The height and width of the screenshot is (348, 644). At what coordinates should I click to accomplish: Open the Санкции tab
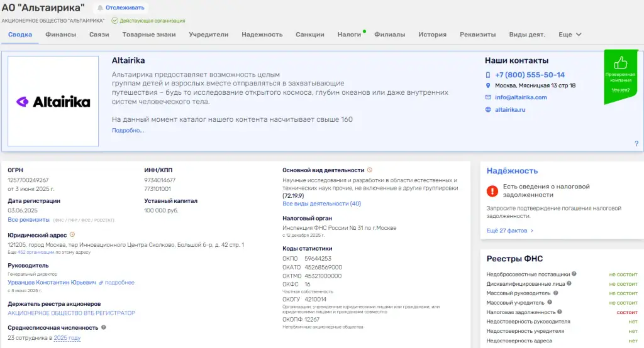click(310, 35)
